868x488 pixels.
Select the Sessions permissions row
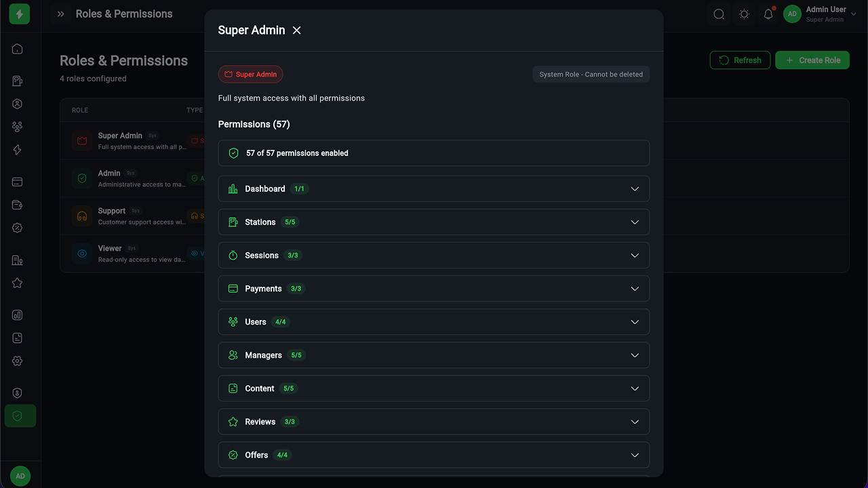coord(433,256)
